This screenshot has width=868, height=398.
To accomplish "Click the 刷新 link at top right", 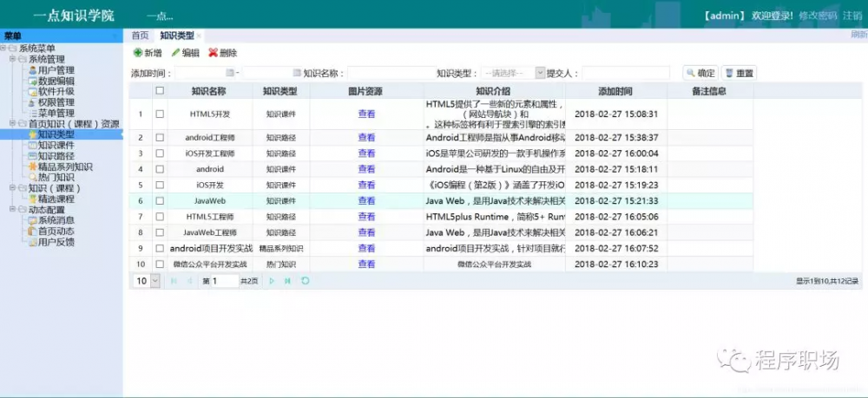I will (x=858, y=35).
